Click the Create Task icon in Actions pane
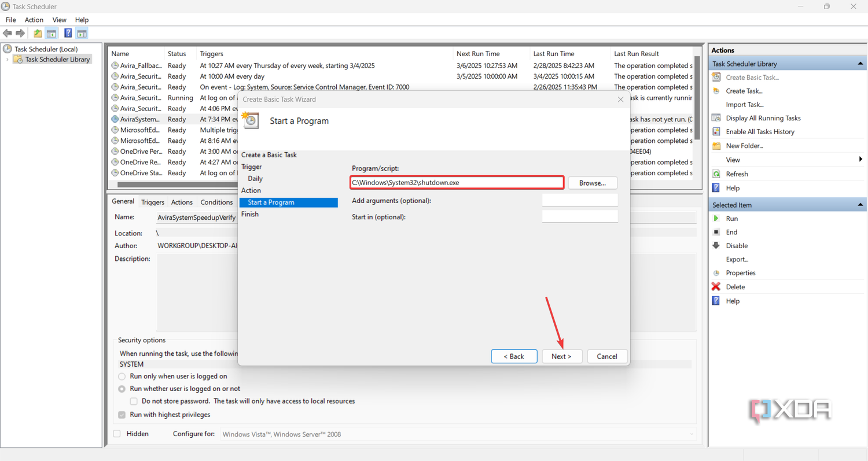Viewport: 868px width, 461px height. [716, 91]
